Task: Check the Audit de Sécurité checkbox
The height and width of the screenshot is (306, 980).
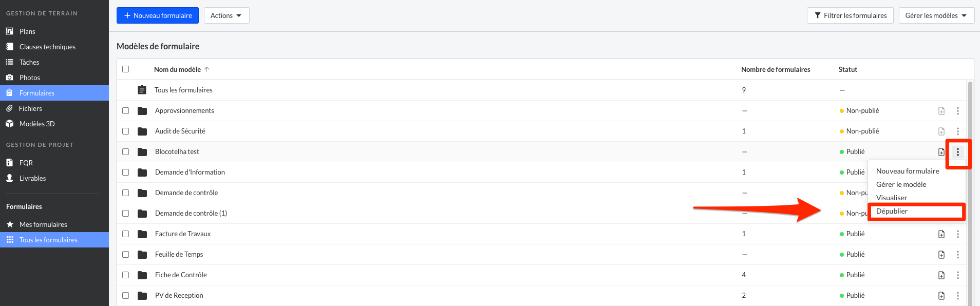Action: click(126, 131)
